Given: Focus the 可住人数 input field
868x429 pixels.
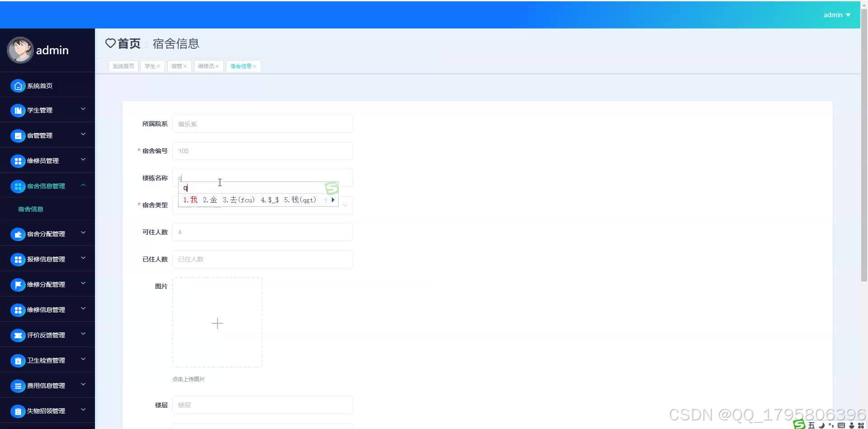Looking at the screenshot, I should (262, 232).
